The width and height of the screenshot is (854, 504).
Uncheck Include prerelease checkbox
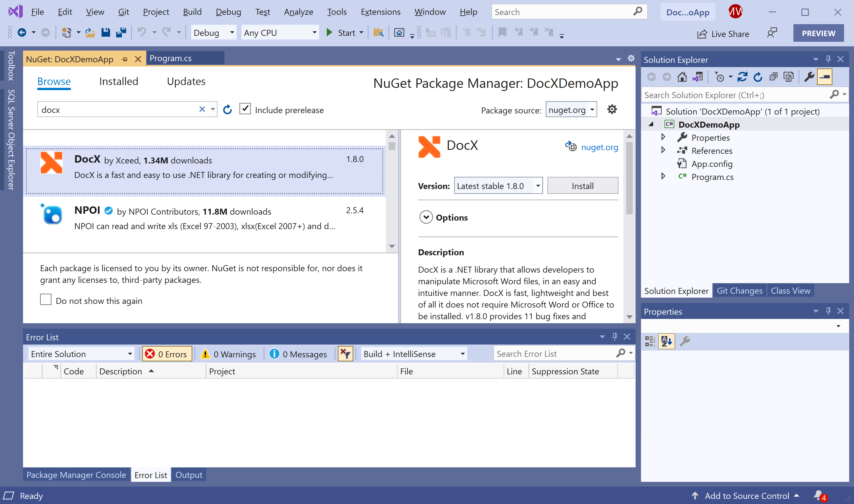(x=245, y=109)
